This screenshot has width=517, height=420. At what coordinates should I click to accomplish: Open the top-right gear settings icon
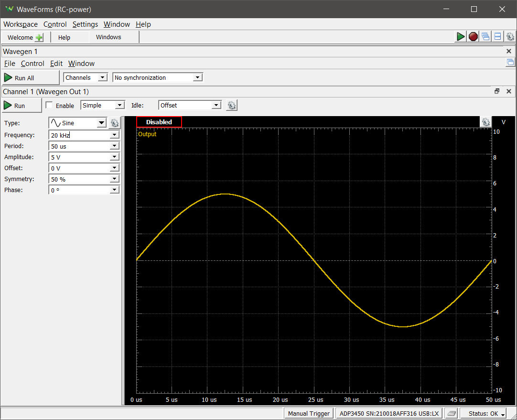click(510, 37)
